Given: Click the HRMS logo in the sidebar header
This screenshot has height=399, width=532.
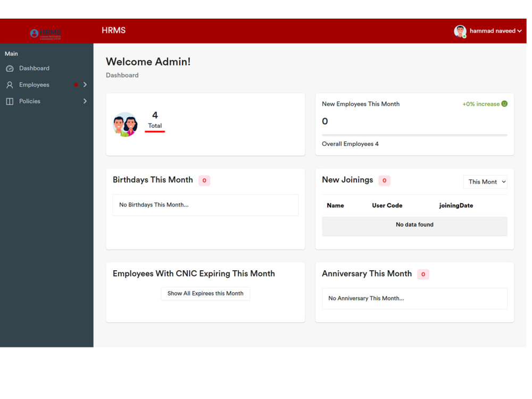Looking at the screenshot, I should pyautogui.click(x=45, y=34).
